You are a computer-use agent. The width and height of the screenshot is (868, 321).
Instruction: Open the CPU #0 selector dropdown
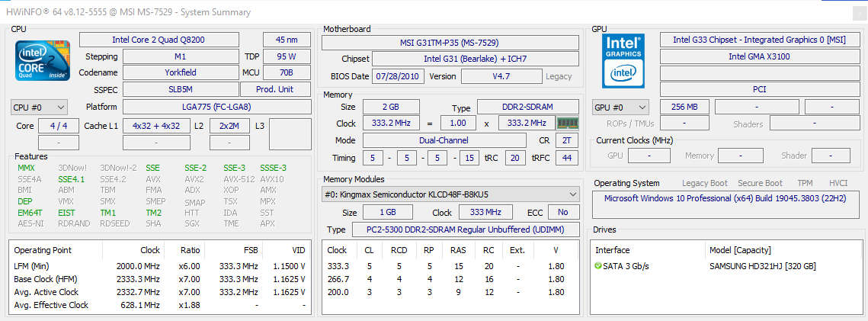(x=40, y=108)
